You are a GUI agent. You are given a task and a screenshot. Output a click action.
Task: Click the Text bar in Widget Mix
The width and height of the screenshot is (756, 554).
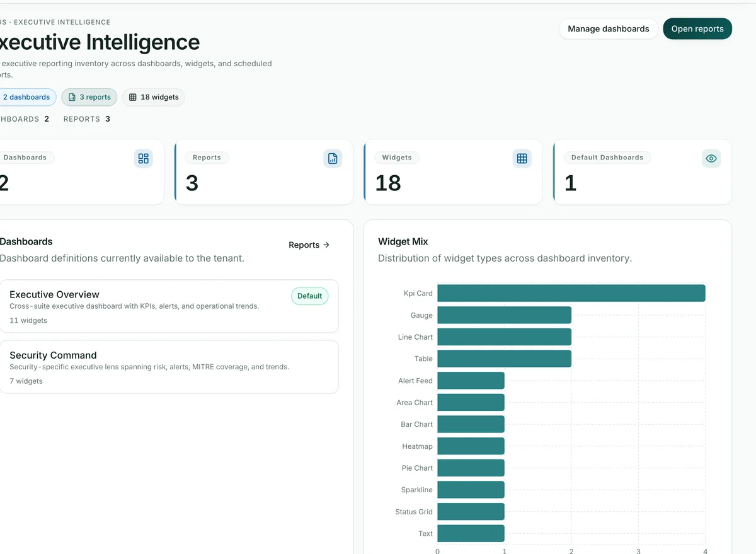click(471, 534)
